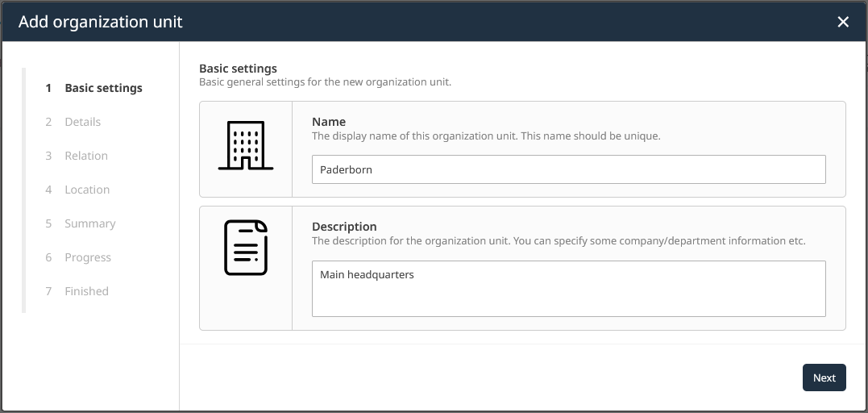868x413 pixels.
Task: Go to the Details wizard step
Action: tap(82, 122)
